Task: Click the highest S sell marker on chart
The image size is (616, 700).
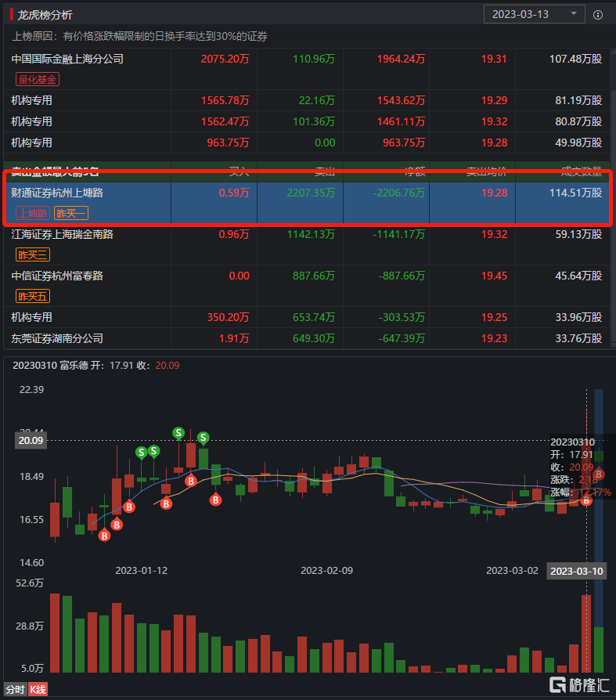Action: 178,432
